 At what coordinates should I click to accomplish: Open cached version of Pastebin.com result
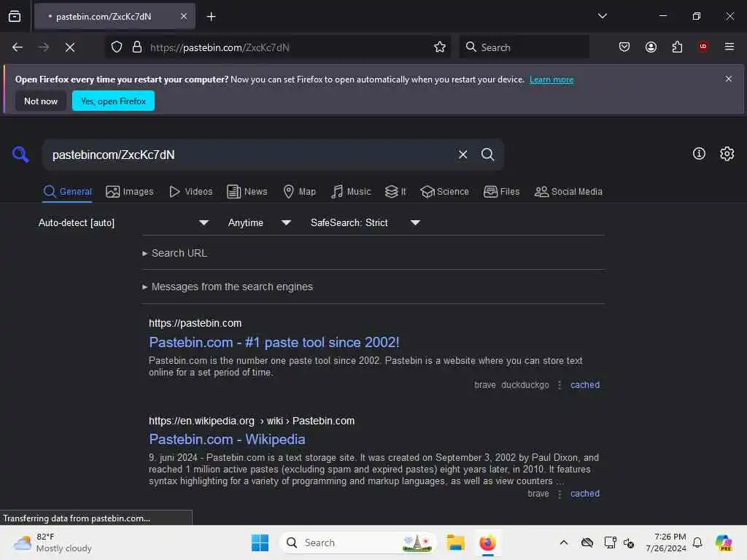tap(584, 385)
